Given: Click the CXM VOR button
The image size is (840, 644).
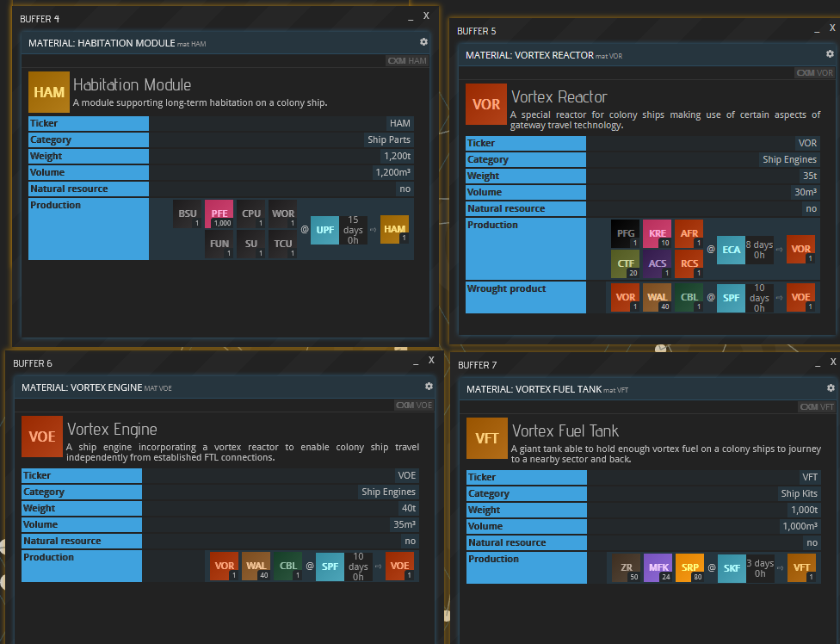Looking at the screenshot, I should [x=814, y=73].
